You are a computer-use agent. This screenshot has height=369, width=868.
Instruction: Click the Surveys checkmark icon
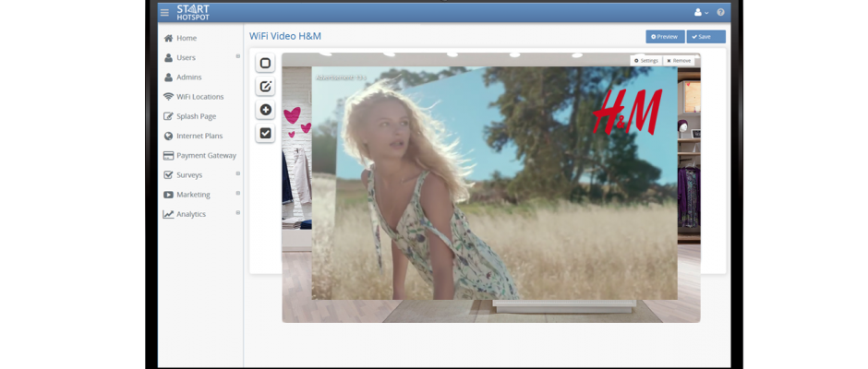pos(168,175)
